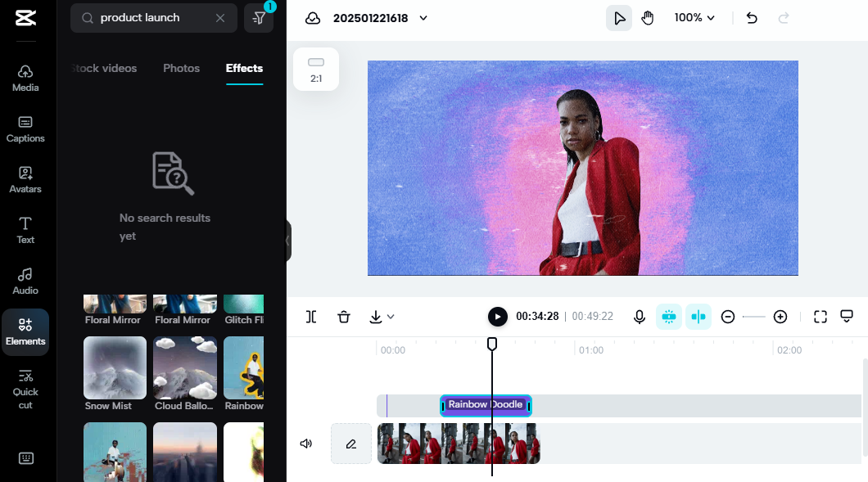Click the 01:00 timeline ruler mark
Screen dimensions: 868x482
pyautogui.click(x=590, y=350)
